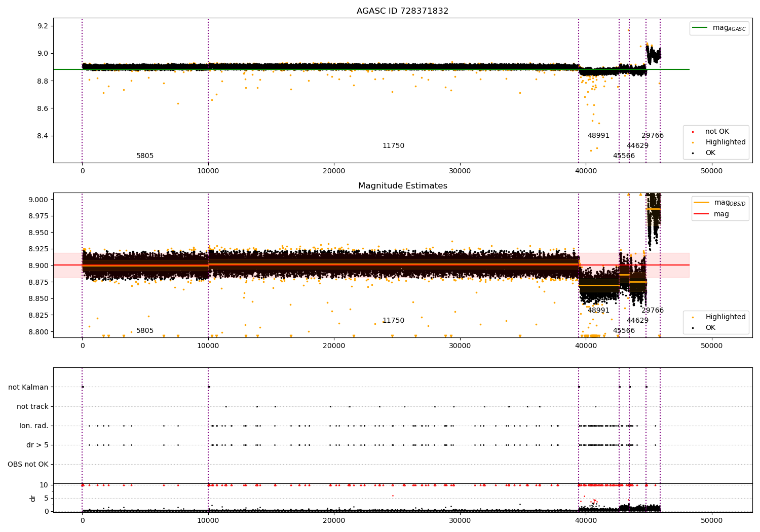The image size is (760, 532).
Task: Click the '50000' x-axis tick under the top plot
Action: coord(711,171)
